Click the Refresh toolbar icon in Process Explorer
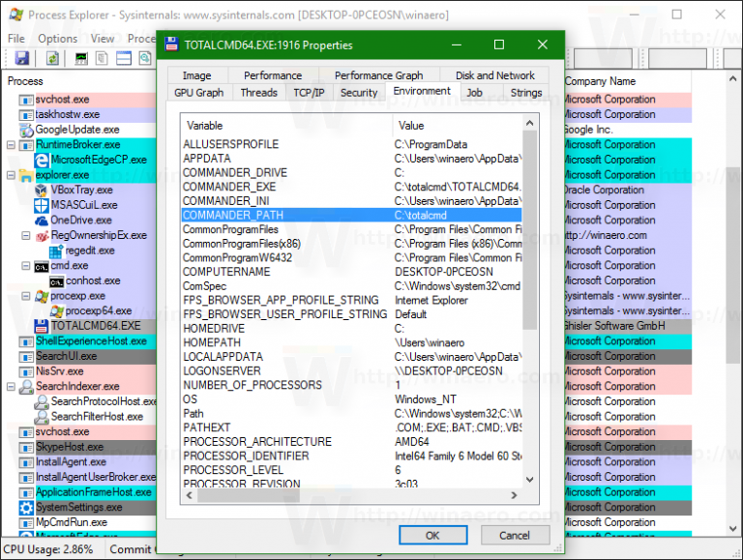This screenshot has height=560, width=743. [x=52, y=58]
